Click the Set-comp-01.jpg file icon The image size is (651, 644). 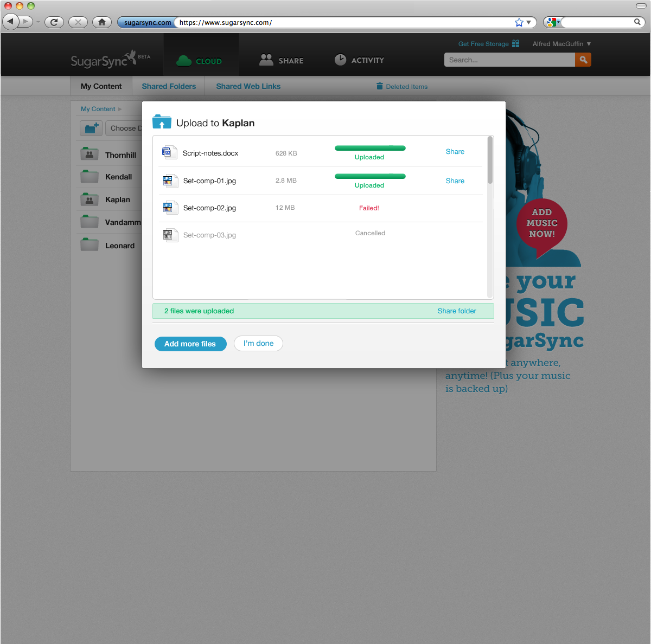pyautogui.click(x=170, y=181)
